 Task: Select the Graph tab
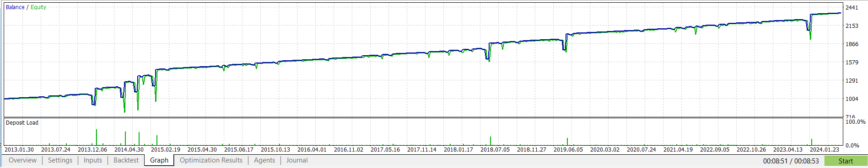point(159,160)
